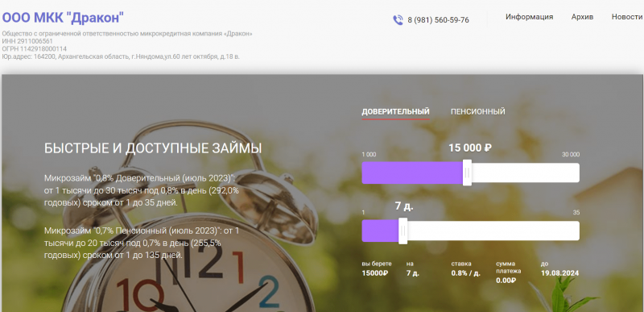Click the term slider track near 35

click(571, 231)
